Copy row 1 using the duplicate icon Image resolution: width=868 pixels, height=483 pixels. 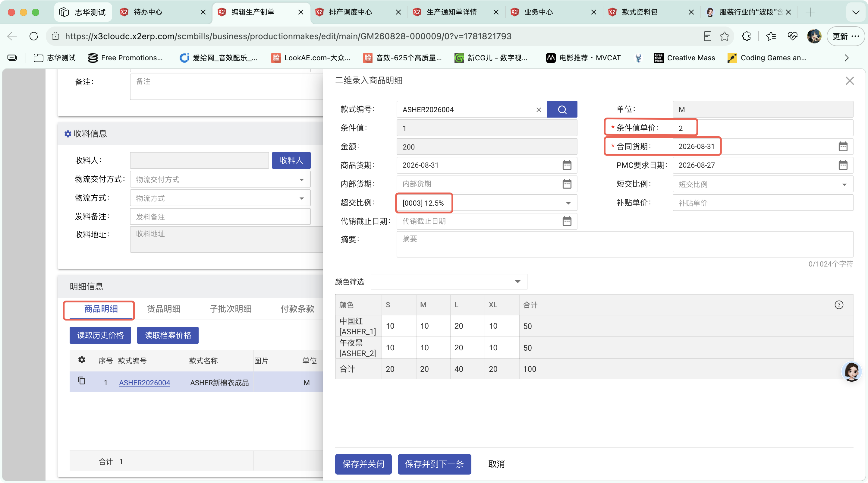(x=82, y=381)
